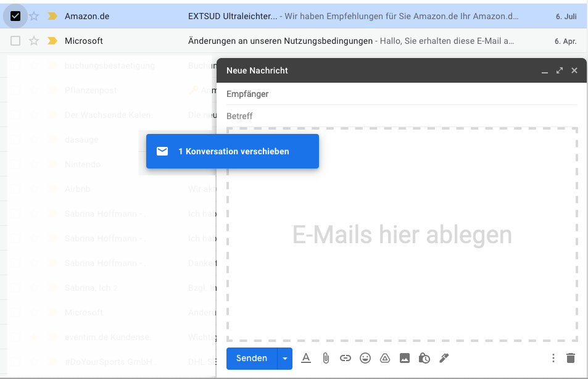Select the Microsoft email checkbox at the top
The width and height of the screenshot is (588, 379).
click(15, 41)
